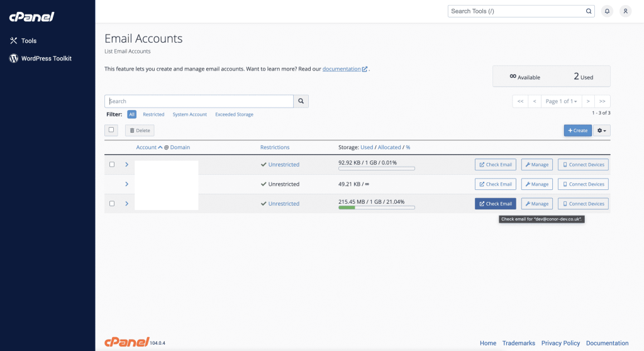The image size is (644, 351).
Task: Check the box for 215.45 MB row
Action: (112, 203)
